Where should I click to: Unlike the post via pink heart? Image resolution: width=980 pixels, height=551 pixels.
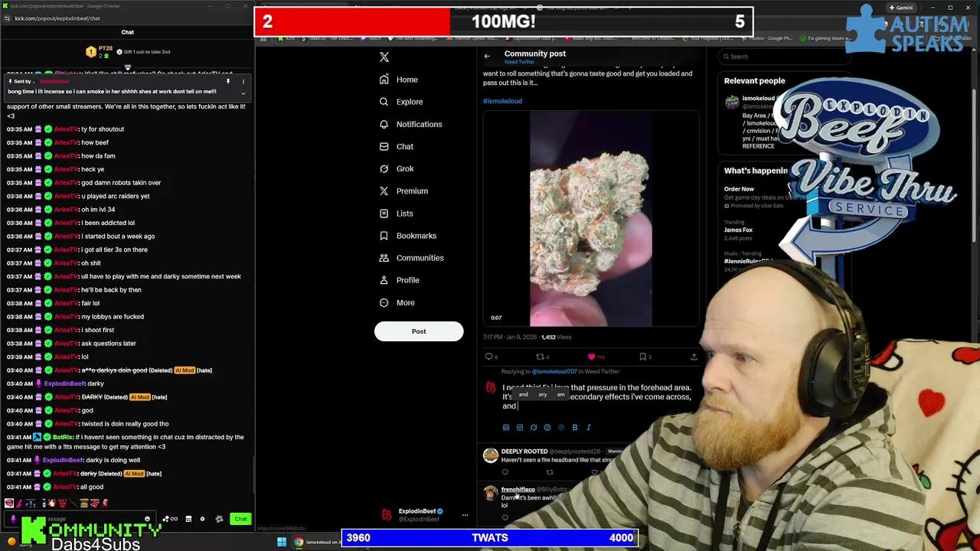click(x=591, y=357)
